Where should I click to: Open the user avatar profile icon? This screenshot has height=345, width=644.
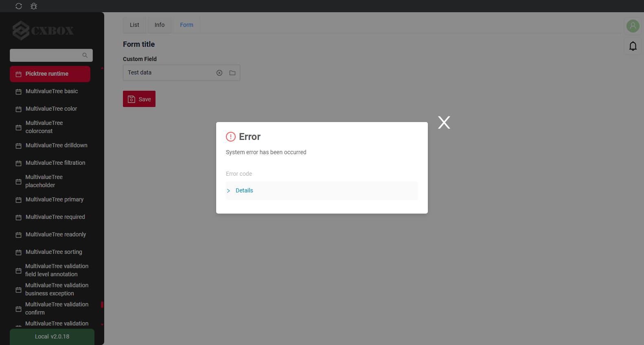tap(633, 26)
